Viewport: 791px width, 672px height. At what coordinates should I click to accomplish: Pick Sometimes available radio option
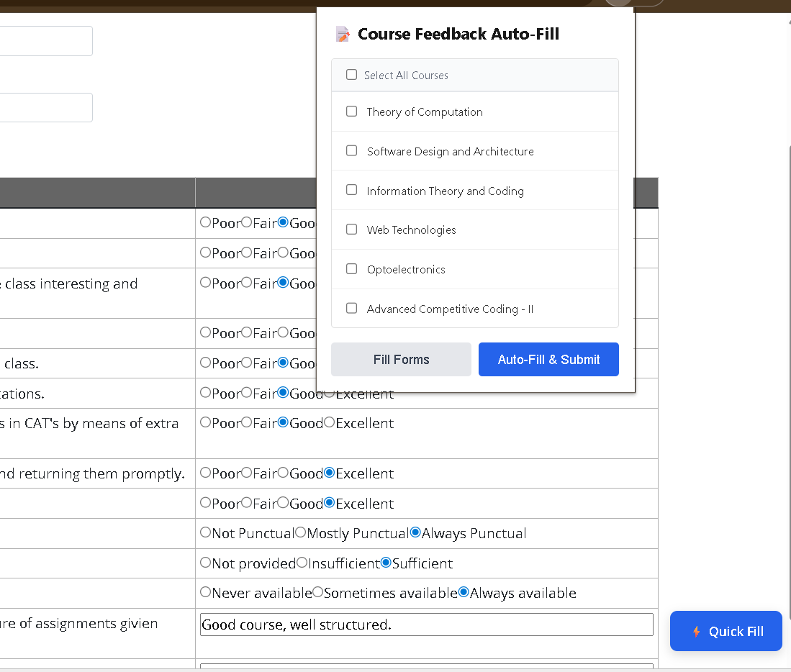[318, 592]
